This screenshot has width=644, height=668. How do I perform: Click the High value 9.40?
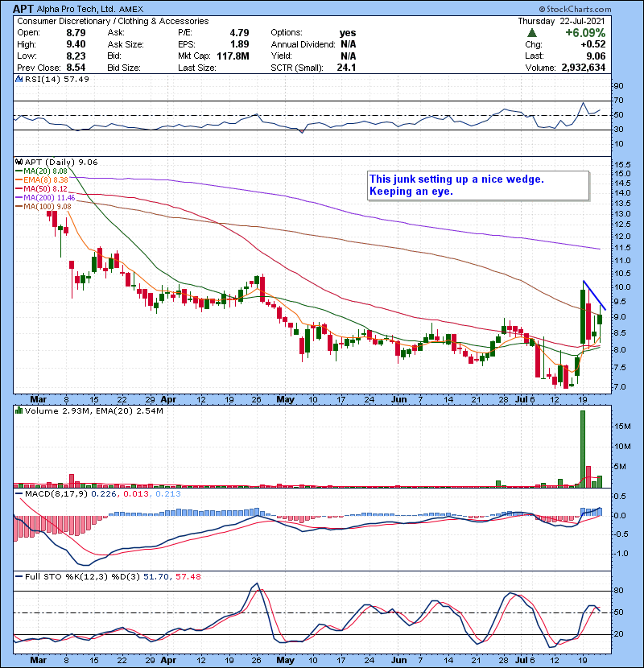tap(76, 44)
